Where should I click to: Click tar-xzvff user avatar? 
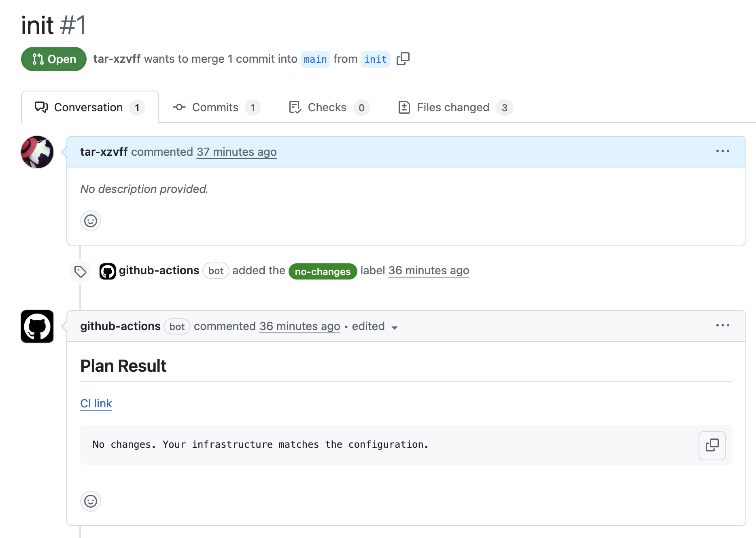pyautogui.click(x=37, y=152)
